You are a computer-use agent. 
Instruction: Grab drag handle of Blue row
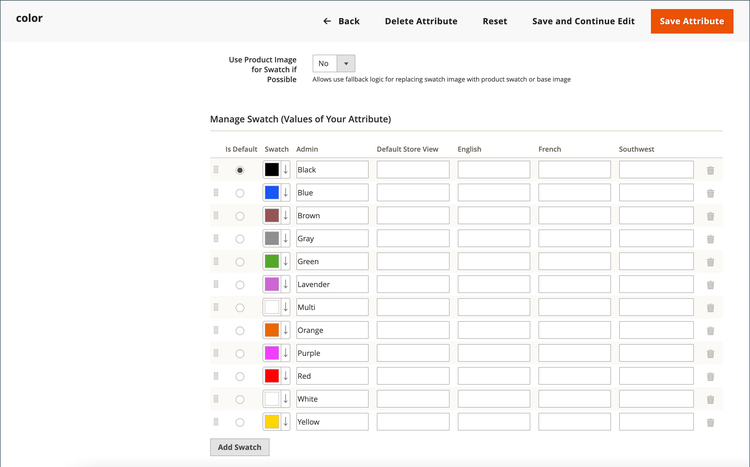pyautogui.click(x=216, y=193)
